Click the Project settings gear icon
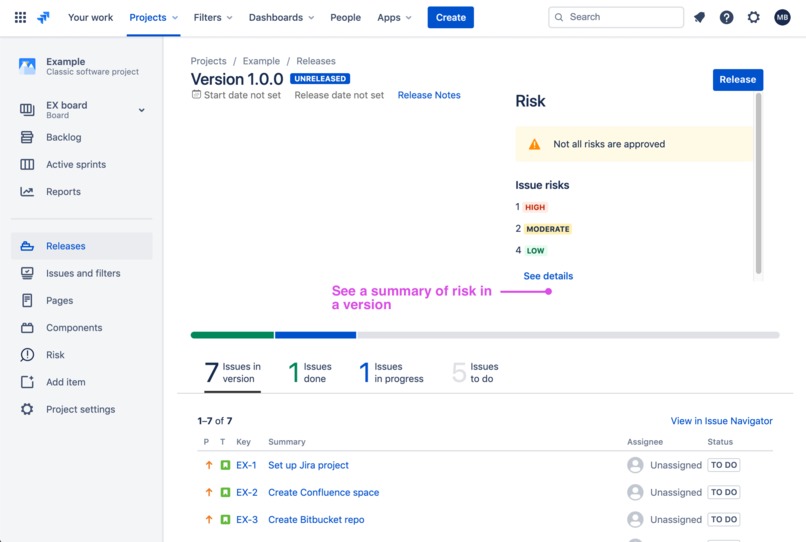Viewport: 806px width, 542px height. (27, 409)
